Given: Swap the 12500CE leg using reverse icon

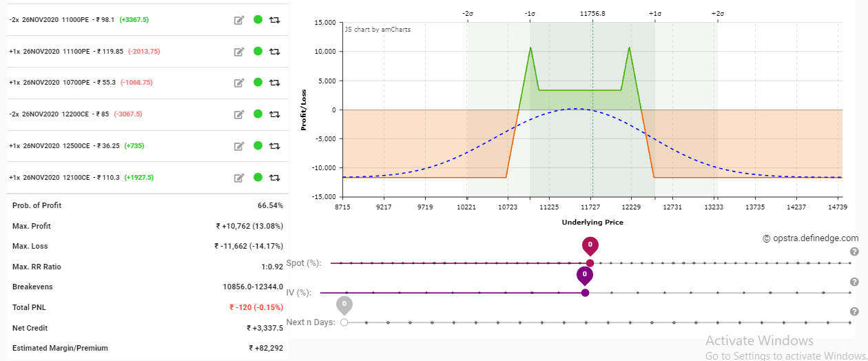Looking at the screenshot, I should pyautogui.click(x=274, y=146).
